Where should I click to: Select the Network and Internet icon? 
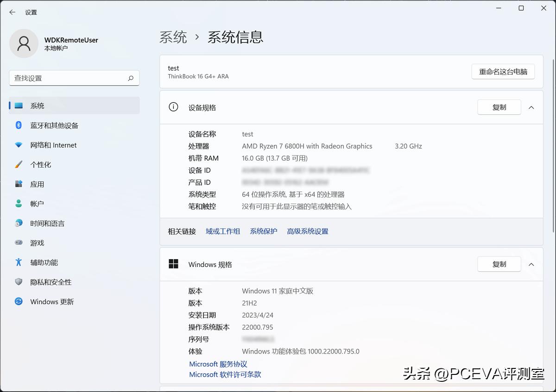click(18, 145)
